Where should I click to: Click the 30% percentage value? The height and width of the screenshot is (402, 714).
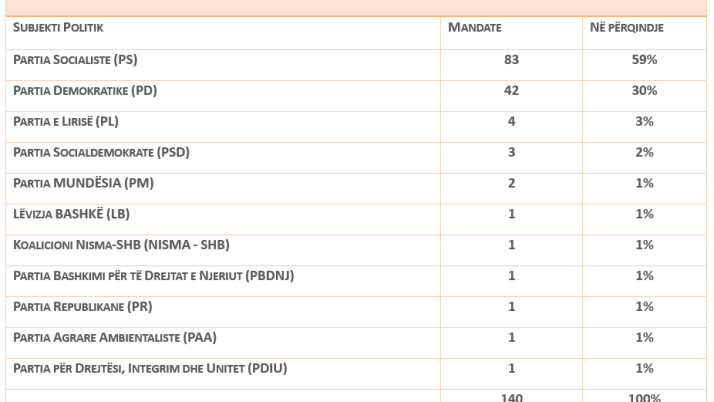point(644,91)
